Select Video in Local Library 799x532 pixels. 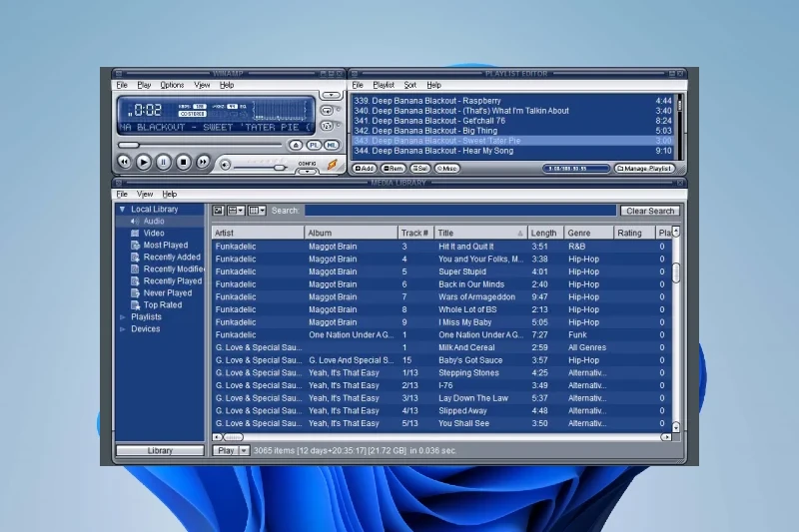[x=154, y=234]
